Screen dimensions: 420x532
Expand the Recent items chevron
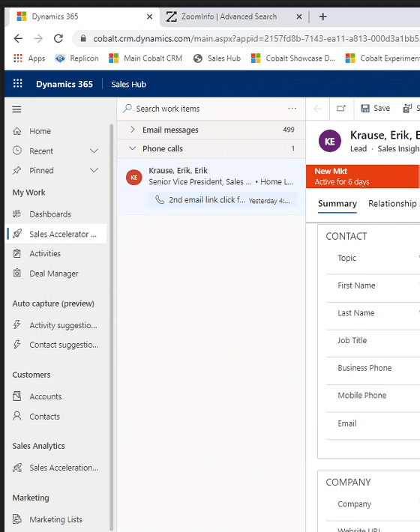[94, 151]
